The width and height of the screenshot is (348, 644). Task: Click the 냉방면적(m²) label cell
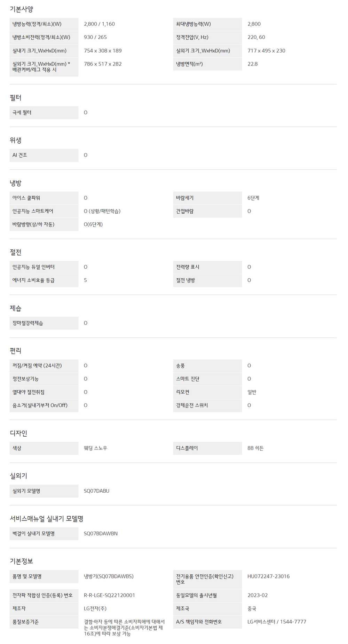189,64
